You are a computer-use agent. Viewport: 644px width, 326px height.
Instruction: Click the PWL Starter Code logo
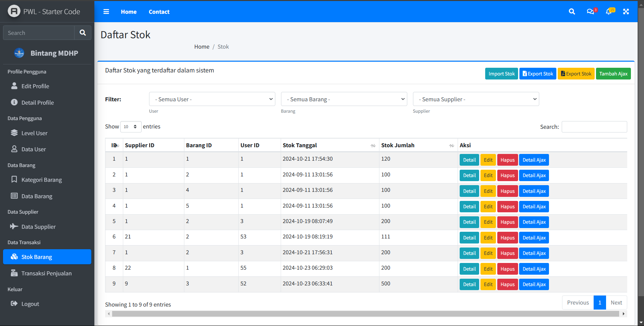tap(14, 11)
